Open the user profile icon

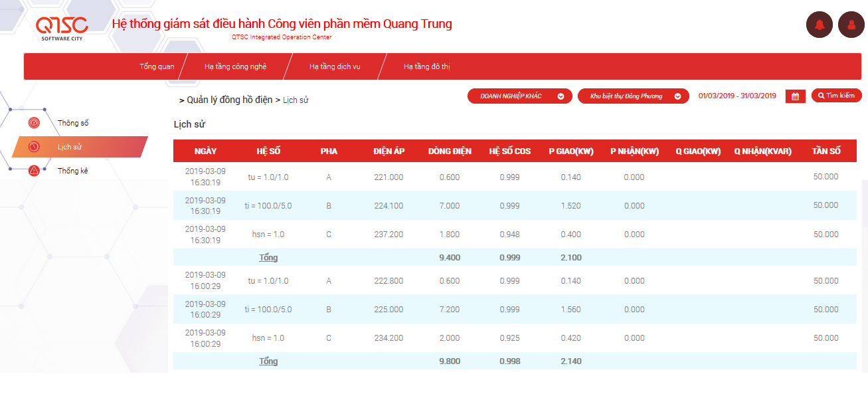click(x=851, y=25)
